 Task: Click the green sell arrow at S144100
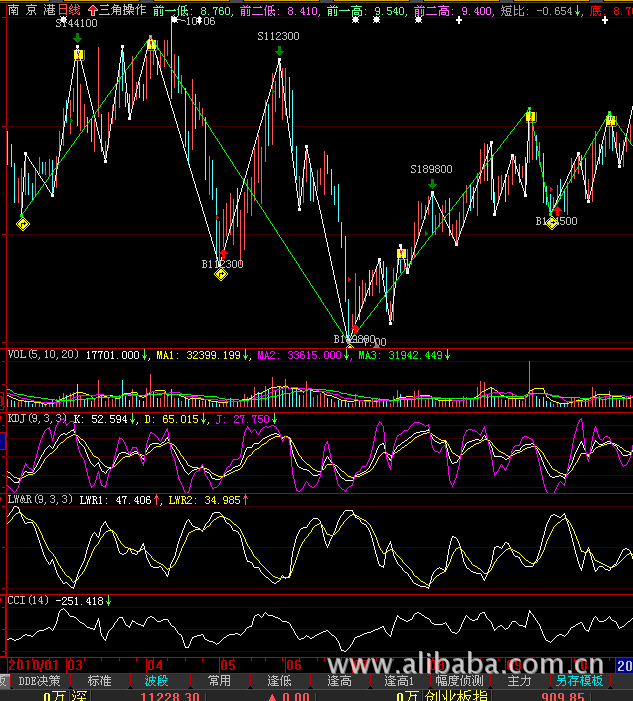(x=78, y=38)
